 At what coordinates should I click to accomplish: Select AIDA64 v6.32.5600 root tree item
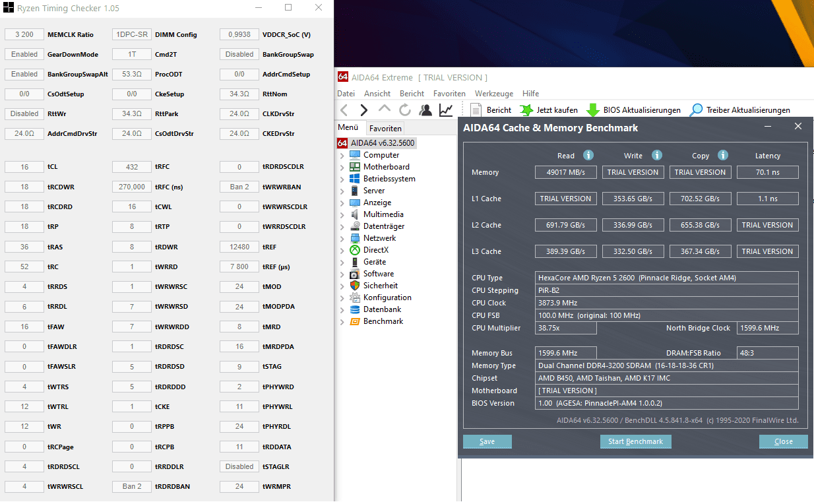pos(377,142)
